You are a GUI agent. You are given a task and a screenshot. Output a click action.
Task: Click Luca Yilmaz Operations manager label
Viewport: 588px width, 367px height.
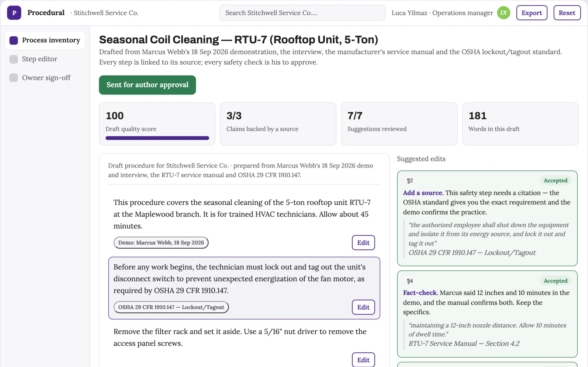pos(442,13)
